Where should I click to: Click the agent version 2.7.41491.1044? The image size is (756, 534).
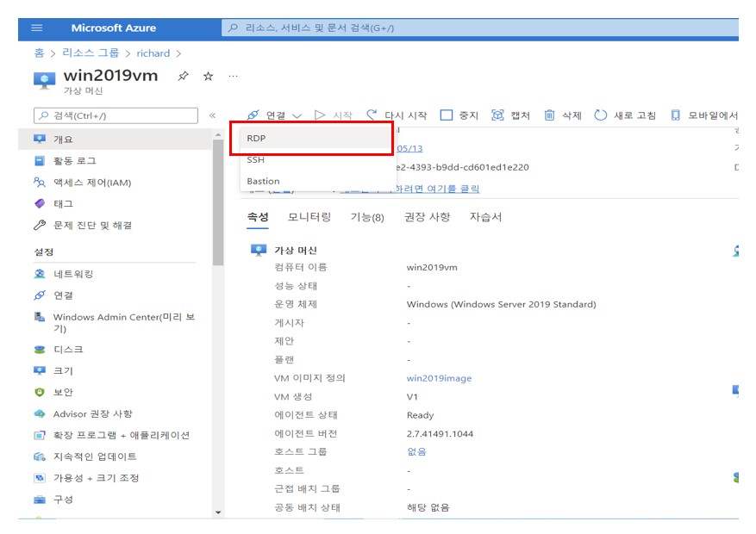(440, 434)
